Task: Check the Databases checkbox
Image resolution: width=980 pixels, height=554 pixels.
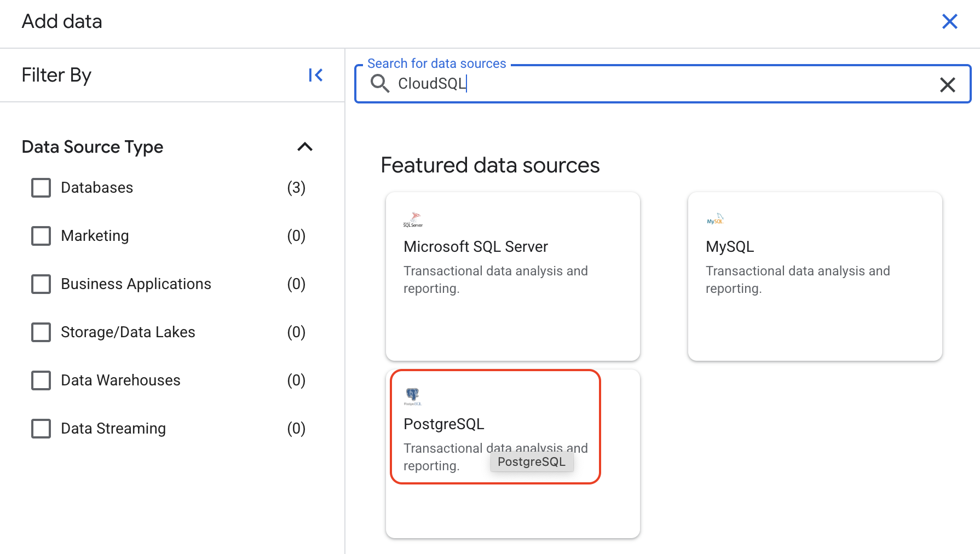Action: pos(41,188)
